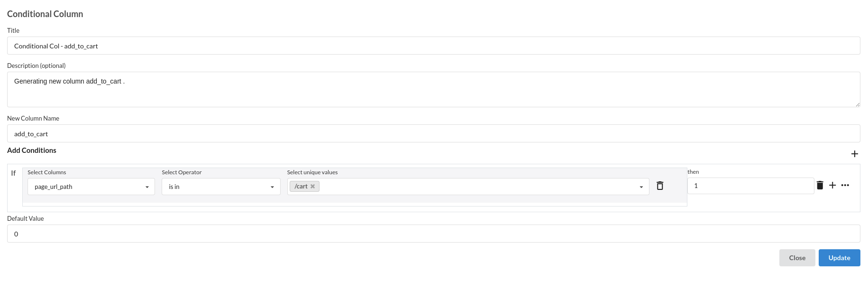
Task: Click the 'Description (optional)' label
Action: [37, 66]
